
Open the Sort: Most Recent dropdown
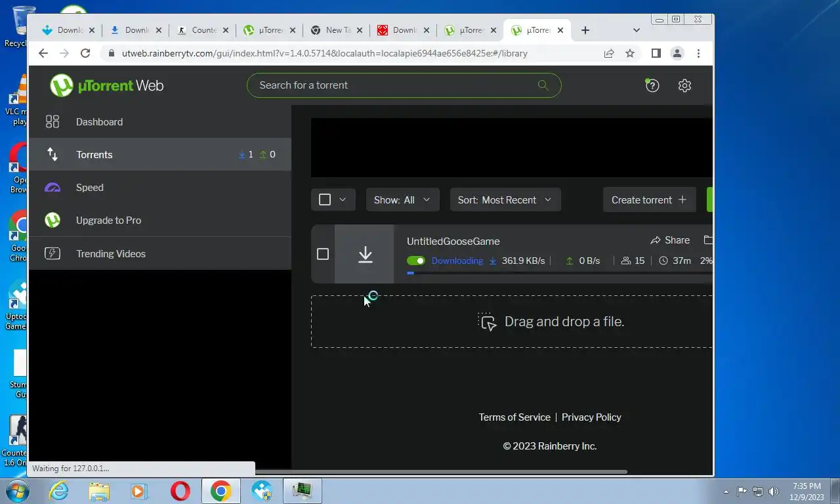point(505,199)
